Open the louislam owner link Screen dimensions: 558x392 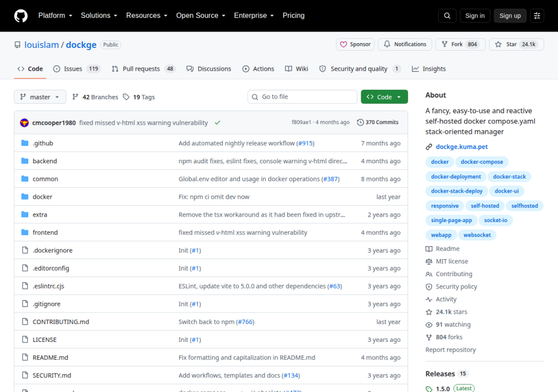41,45
